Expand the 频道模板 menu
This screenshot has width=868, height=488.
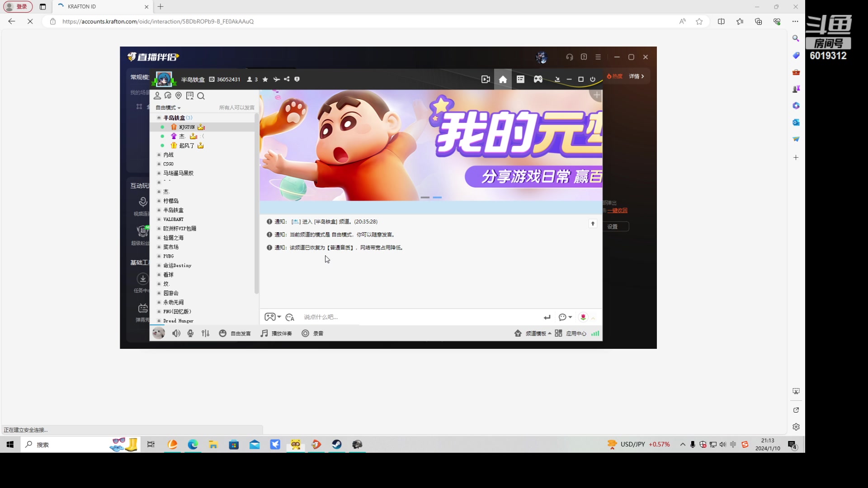(x=533, y=333)
